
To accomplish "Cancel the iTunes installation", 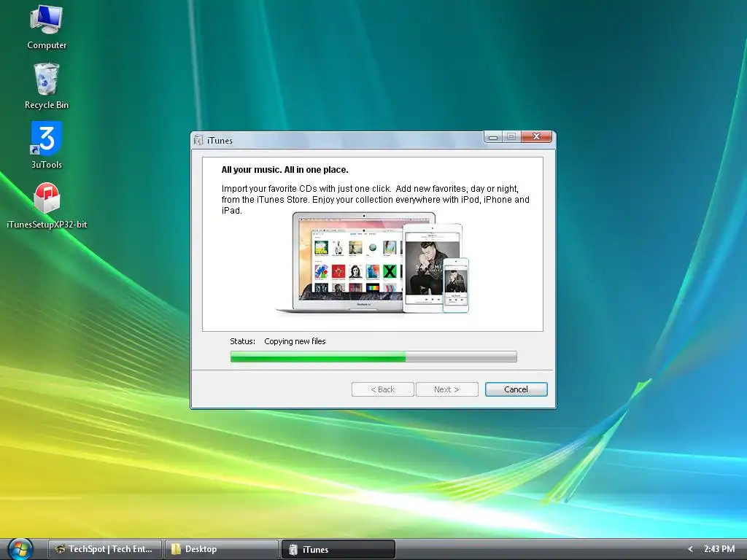I will coord(516,389).
